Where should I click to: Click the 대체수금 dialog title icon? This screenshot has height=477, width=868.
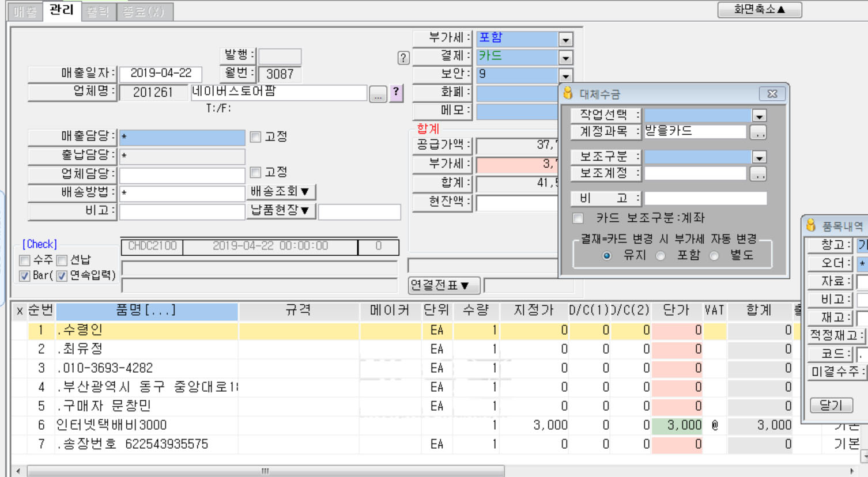tap(568, 93)
